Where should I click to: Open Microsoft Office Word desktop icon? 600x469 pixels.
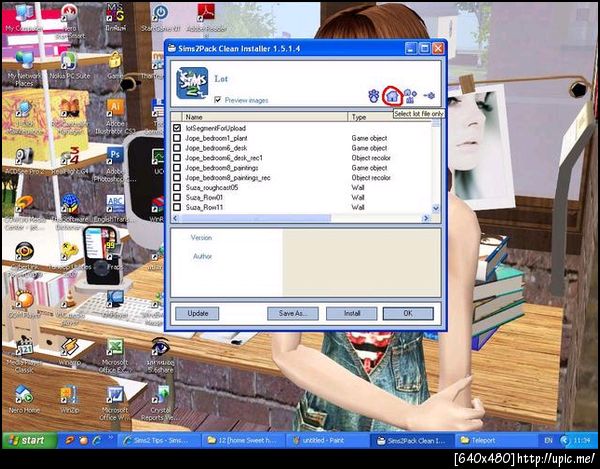(x=115, y=404)
